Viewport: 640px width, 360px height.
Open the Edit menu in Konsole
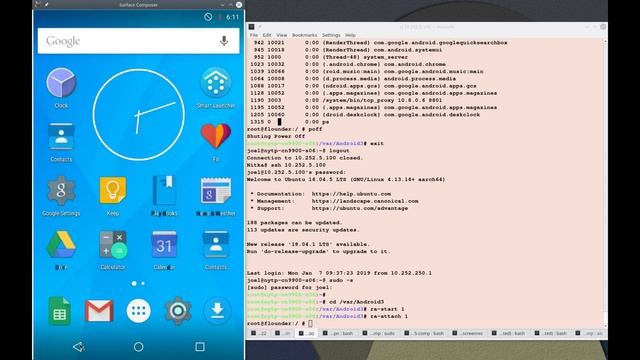tap(267, 35)
